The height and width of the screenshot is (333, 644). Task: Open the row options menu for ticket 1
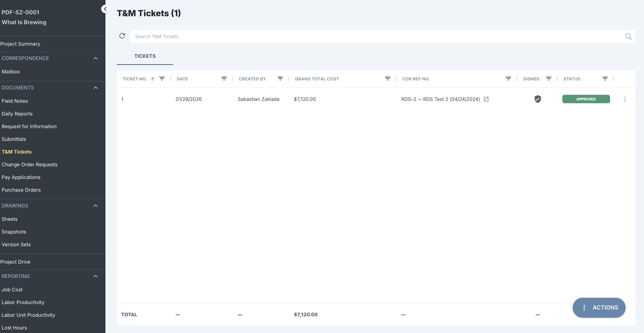pyautogui.click(x=625, y=99)
